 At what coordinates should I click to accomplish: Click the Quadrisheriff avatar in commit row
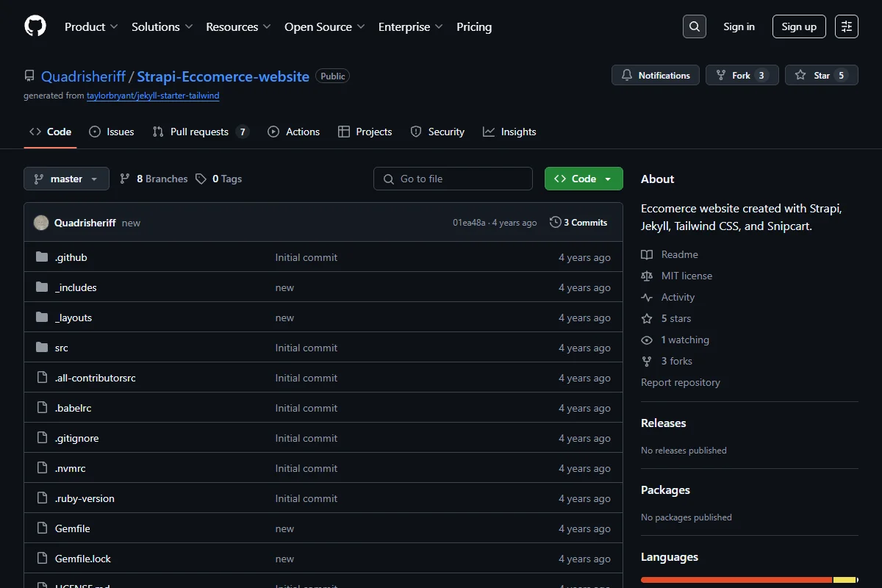click(41, 223)
